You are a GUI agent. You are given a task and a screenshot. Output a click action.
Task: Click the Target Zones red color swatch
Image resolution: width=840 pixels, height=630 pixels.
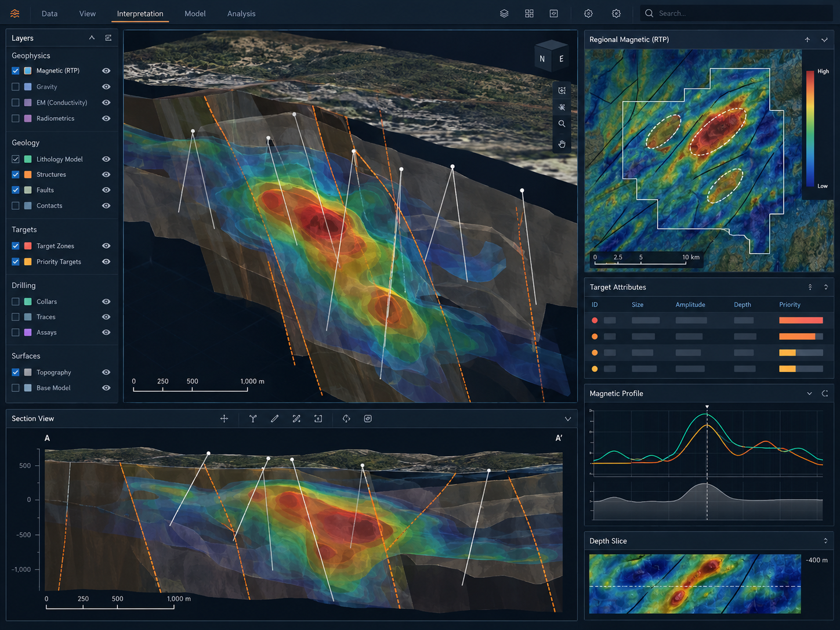pyautogui.click(x=28, y=246)
